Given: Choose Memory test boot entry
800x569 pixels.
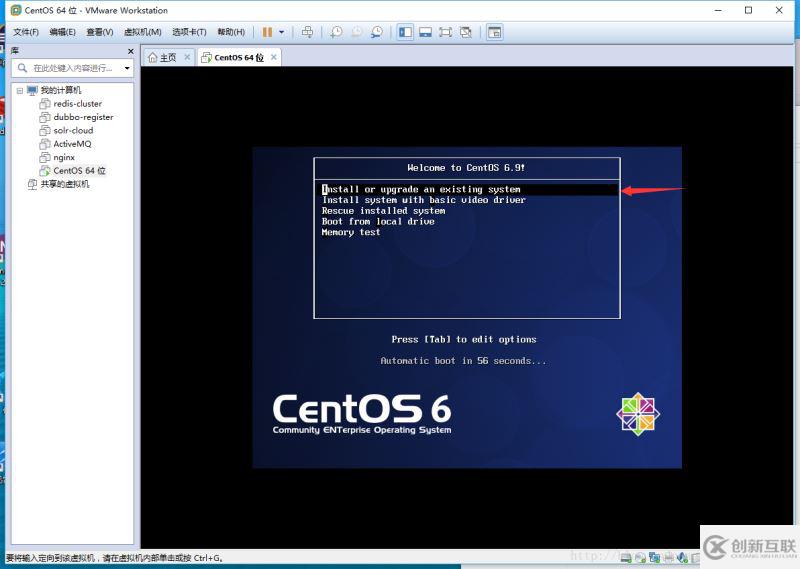Looking at the screenshot, I should [x=351, y=232].
